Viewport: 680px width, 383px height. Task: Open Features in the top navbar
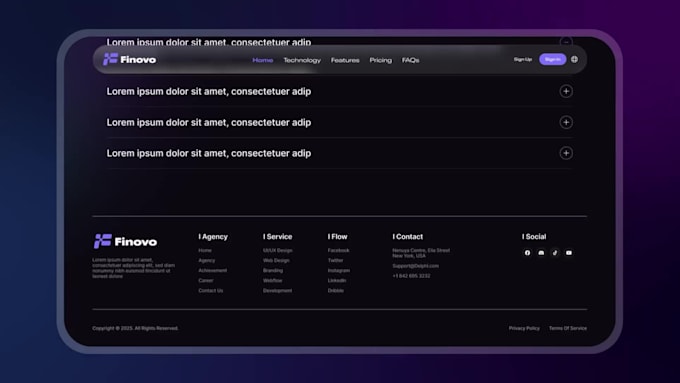[x=345, y=60]
